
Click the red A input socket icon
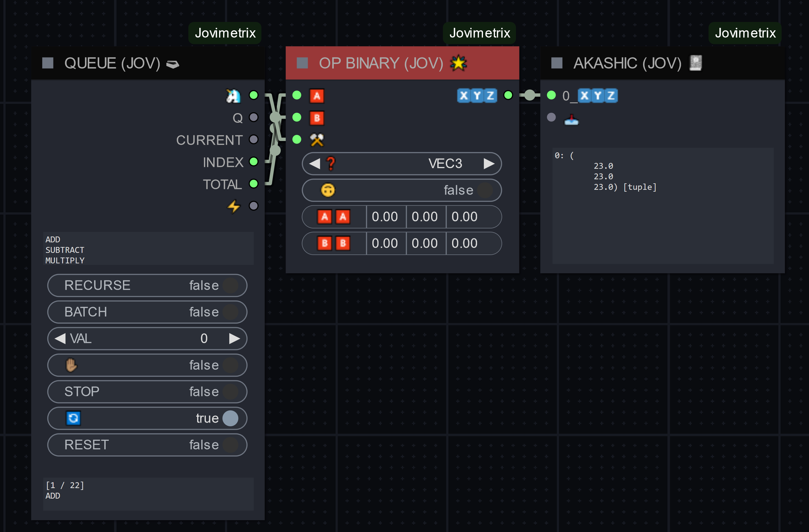[x=316, y=96]
